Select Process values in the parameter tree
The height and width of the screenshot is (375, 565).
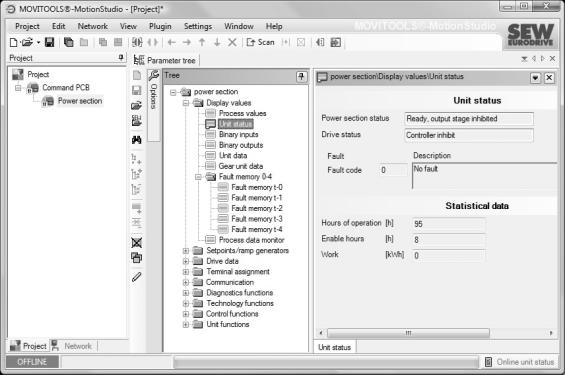[243, 113]
